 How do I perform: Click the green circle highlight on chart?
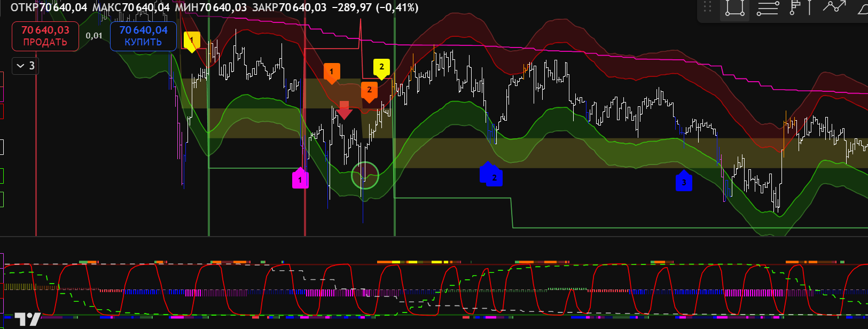click(365, 175)
